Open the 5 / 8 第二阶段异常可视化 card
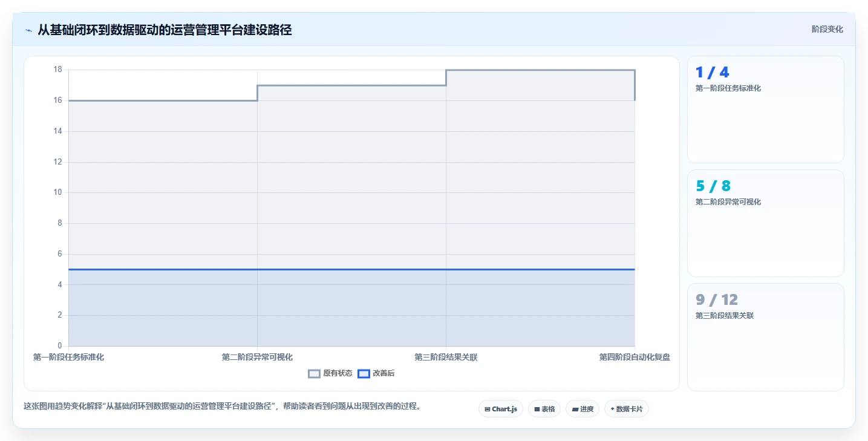The width and height of the screenshot is (868, 441). (x=765, y=223)
